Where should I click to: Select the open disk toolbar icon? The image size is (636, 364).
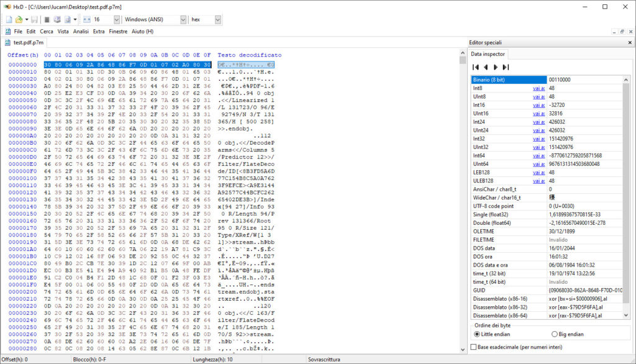coord(47,19)
